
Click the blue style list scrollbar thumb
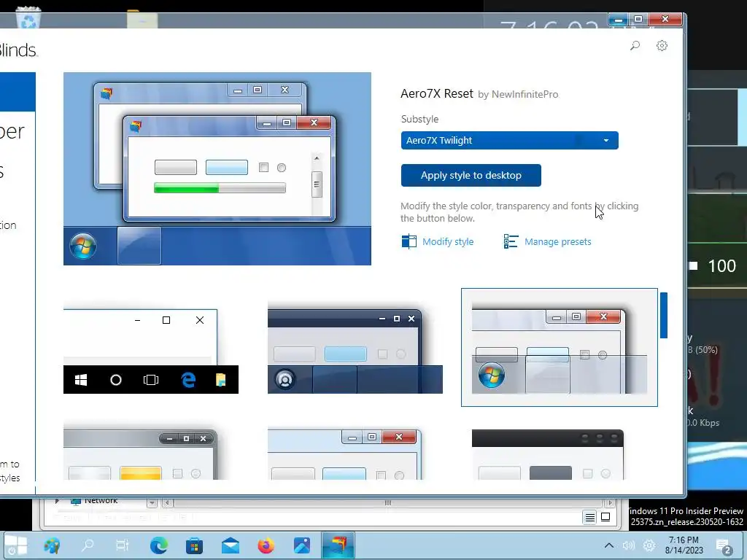click(664, 315)
